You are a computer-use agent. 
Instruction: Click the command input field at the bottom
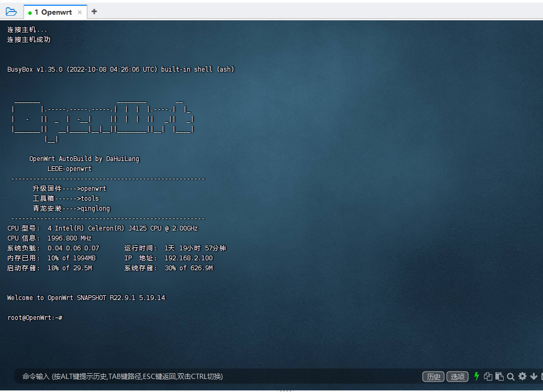[x=209, y=376]
